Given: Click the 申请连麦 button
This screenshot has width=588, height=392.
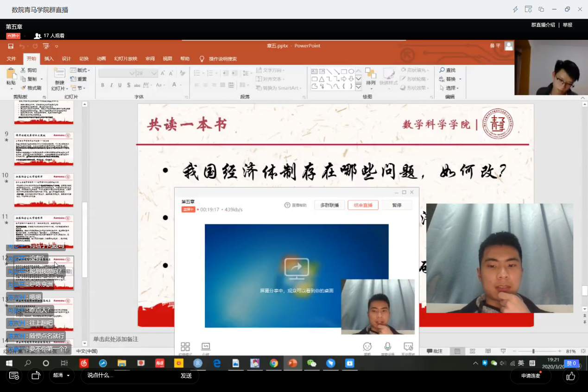Looking at the screenshot, I should (531, 376).
